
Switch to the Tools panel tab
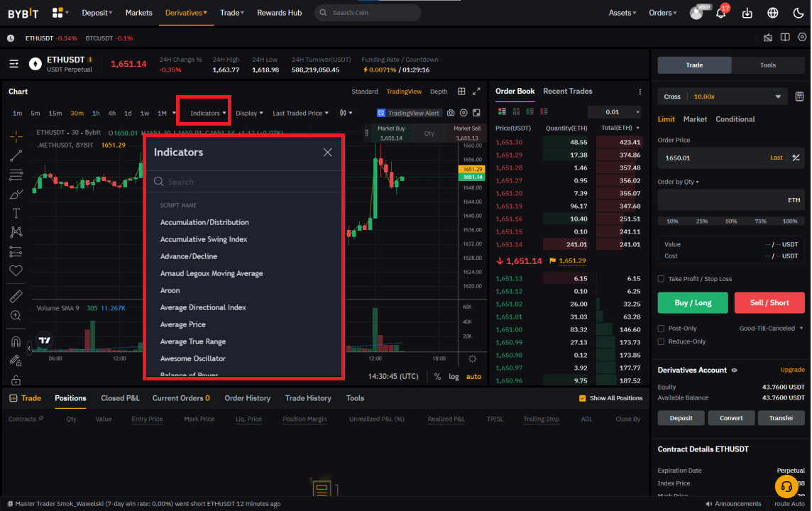[767, 65]
